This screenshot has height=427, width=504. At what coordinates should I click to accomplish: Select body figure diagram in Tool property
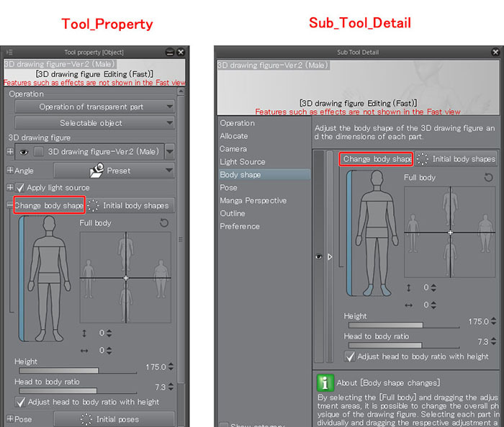(x=49, y=279)
